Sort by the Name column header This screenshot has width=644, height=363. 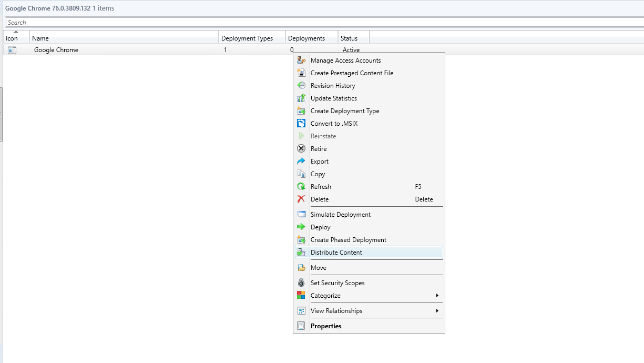click(x=124, y=37)
